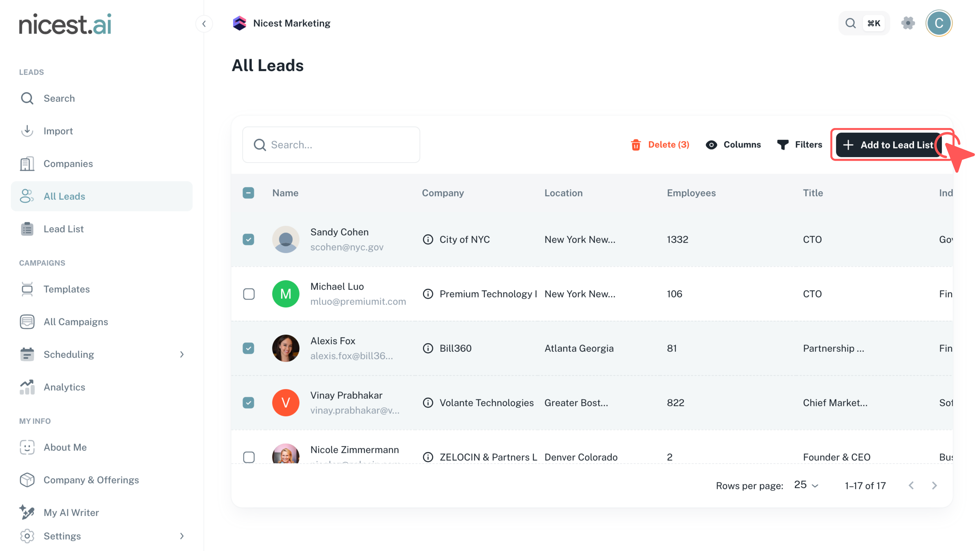Check Michael Luo's row checkbox
Viewport: 980px width, 551px height.
(248, 294)
